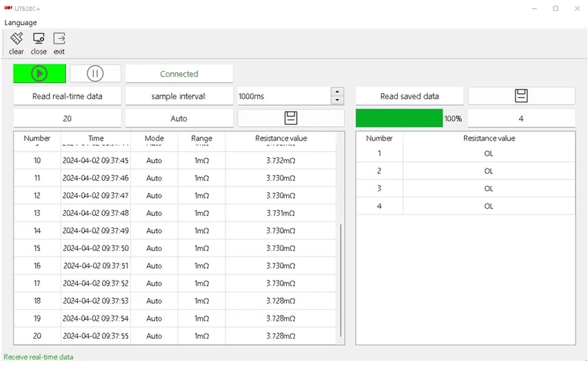Click the Auto mode field
The image size is (588, 369).
(x=179, y=118)
